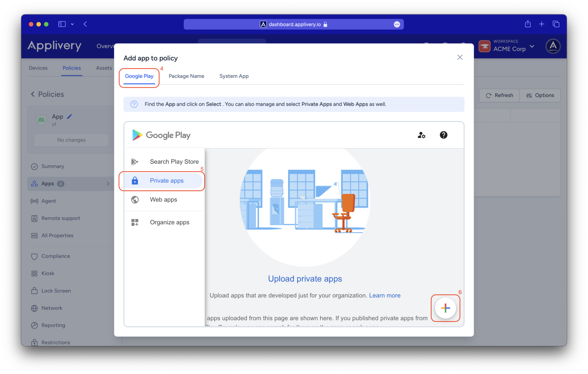Select the Compliance sidebar item

click(56, 256)
